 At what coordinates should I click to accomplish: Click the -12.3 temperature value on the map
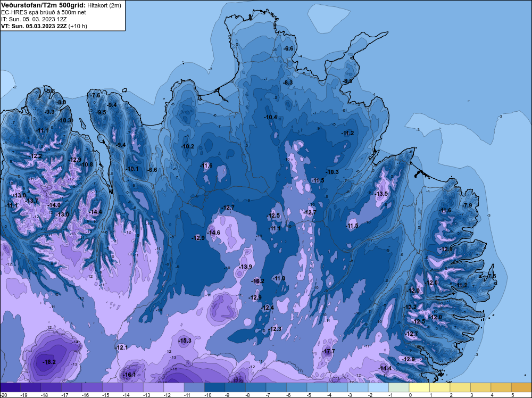pos(275,329)
